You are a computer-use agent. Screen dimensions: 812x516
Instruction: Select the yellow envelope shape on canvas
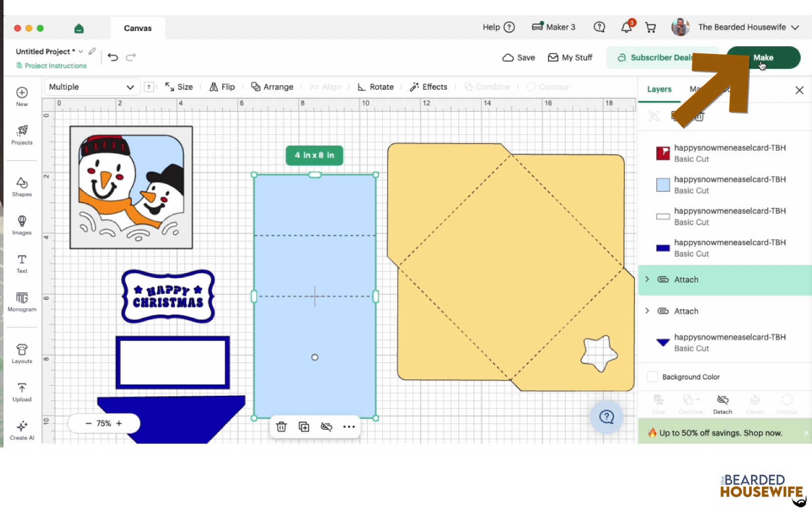(511, 267)
